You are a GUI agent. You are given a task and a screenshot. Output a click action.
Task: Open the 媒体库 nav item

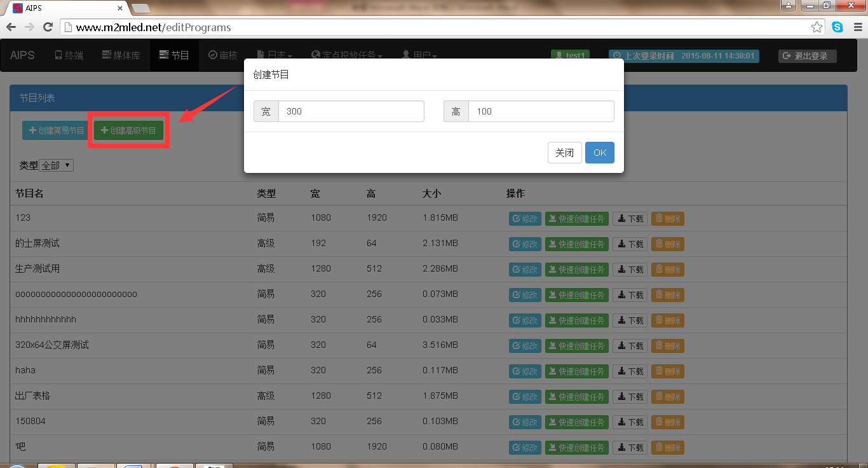pos(121,55)
